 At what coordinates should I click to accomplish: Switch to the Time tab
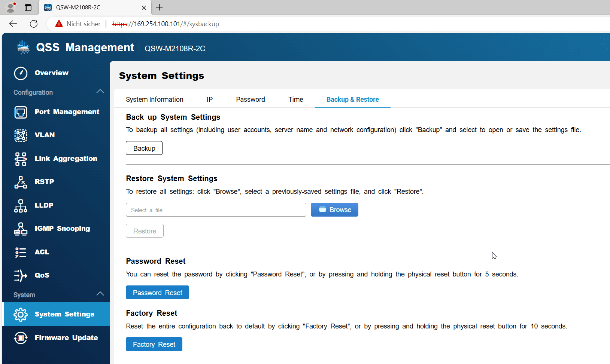click(x=296, y=100)
